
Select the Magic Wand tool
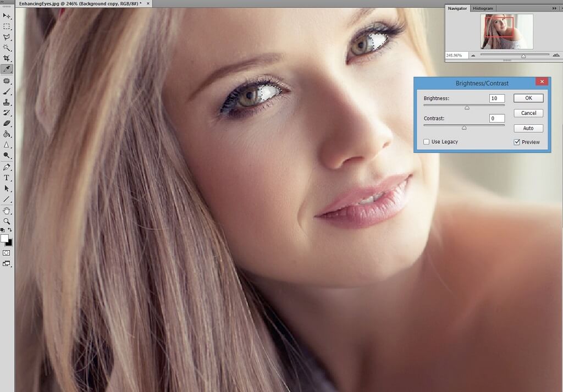[x=7, y=48]
